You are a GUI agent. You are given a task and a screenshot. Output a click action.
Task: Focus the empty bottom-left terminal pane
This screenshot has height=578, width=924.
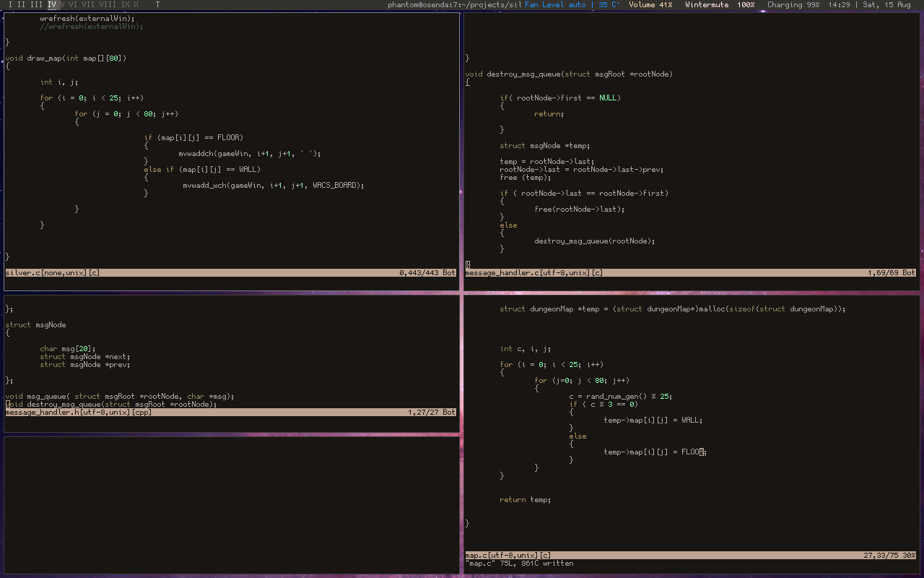[231, 504]
